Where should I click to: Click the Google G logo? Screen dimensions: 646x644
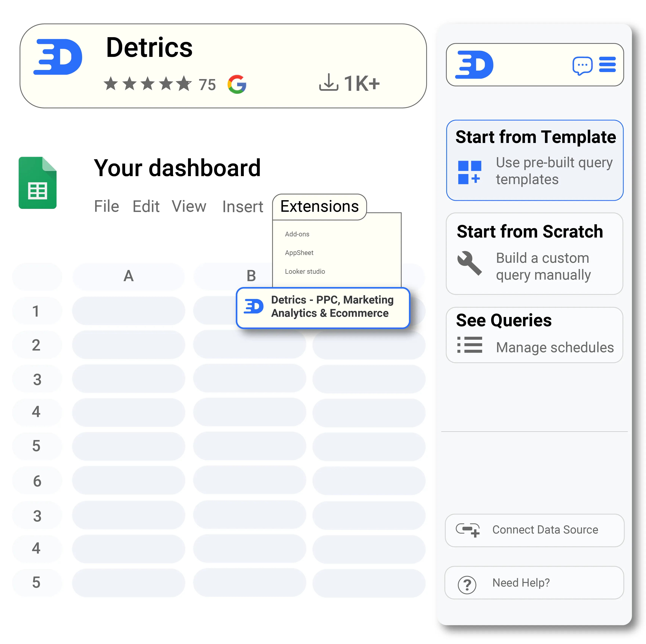(x=237, y=84)
